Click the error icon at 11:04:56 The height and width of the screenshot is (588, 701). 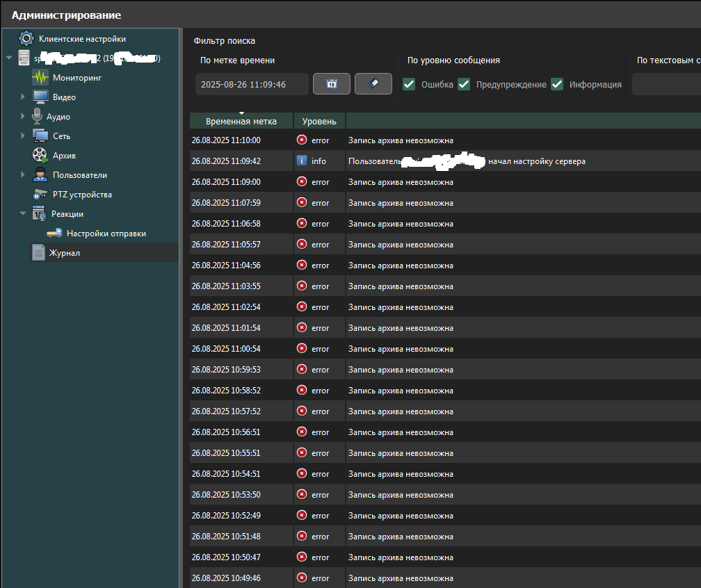(x=302, y=265)
